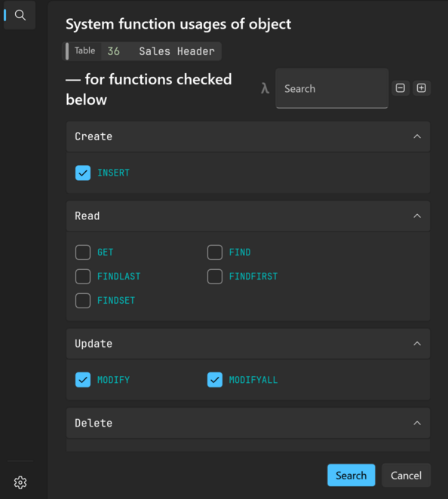Click the blue Search button
This screenshot has width=448, height=499.
coord(351,475)
